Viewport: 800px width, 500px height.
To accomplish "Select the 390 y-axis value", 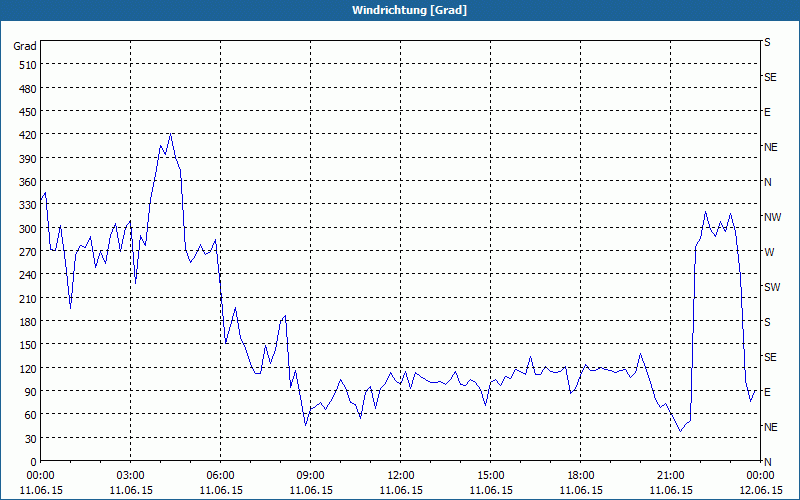I will click(28, 159).
